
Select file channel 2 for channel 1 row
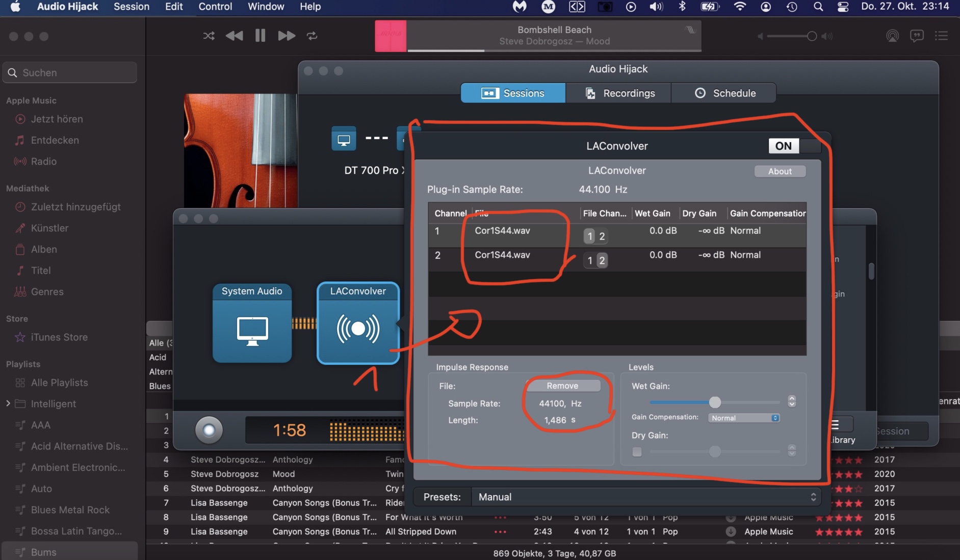coord(602,236)
